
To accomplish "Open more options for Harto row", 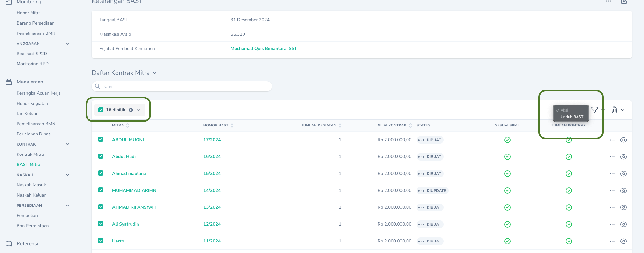I will 612,241.
